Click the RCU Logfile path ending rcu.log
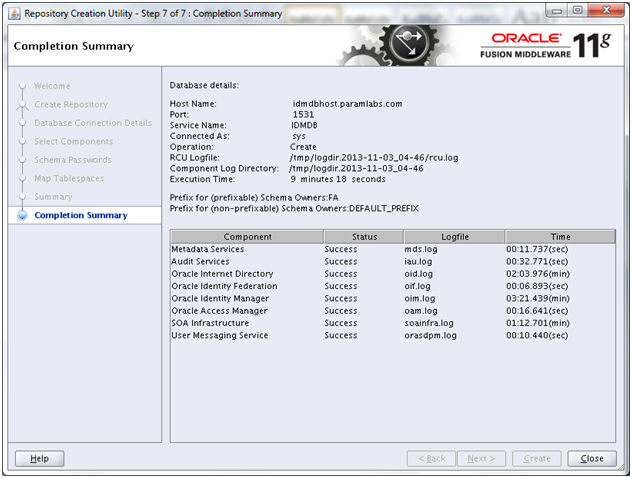 pos(374,158)
